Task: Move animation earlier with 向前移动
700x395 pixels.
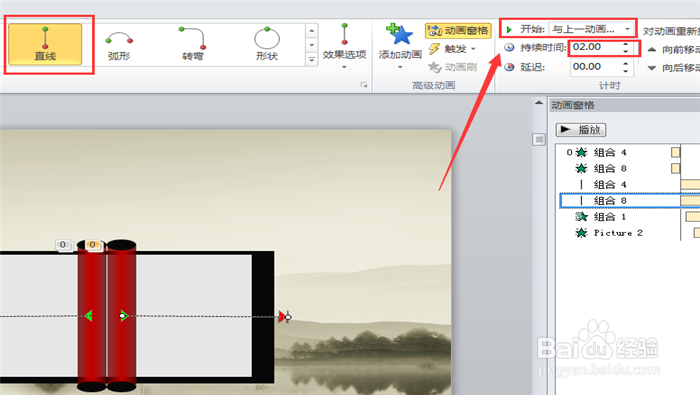Action: (x=673, y=49)
